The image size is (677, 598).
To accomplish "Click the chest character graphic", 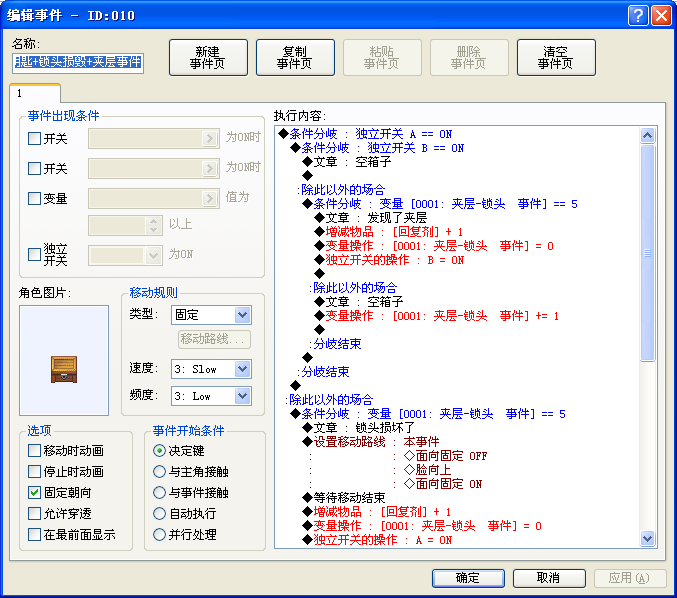I will pyautogui.click(x=64, y=370).
